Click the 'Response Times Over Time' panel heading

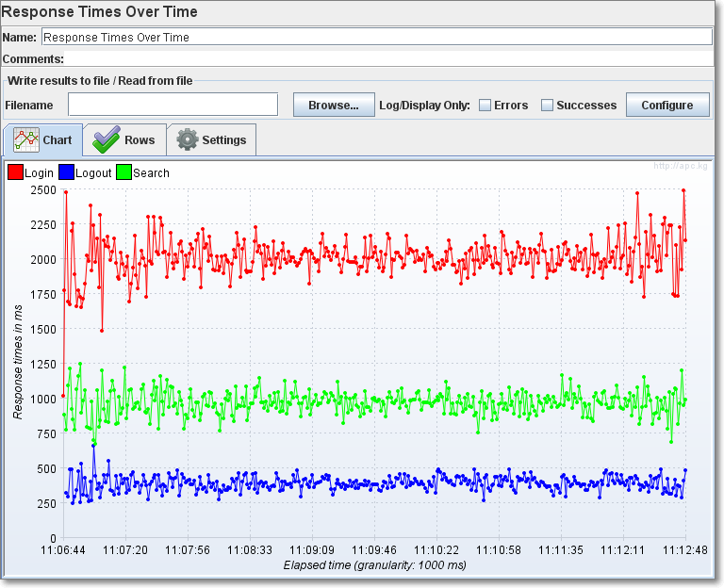(x=99, y=11)
